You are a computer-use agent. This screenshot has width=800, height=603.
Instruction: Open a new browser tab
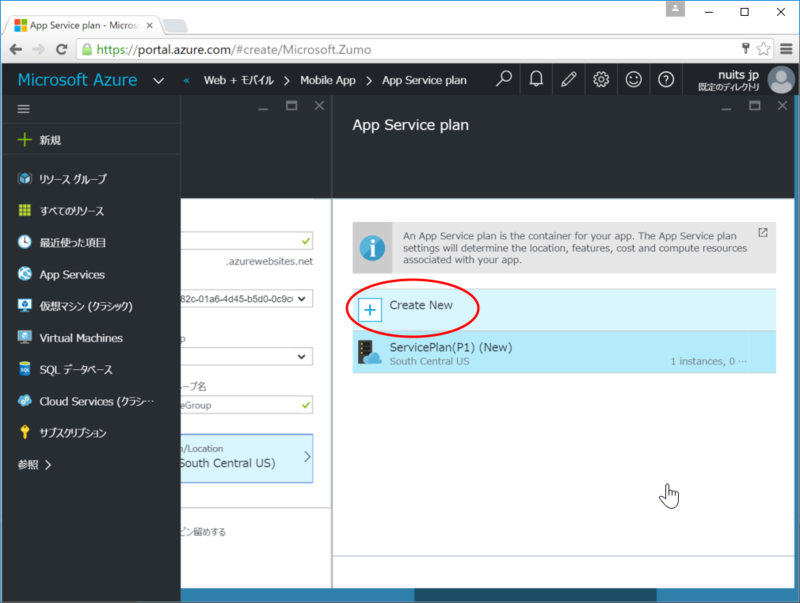tap(175, 26)
